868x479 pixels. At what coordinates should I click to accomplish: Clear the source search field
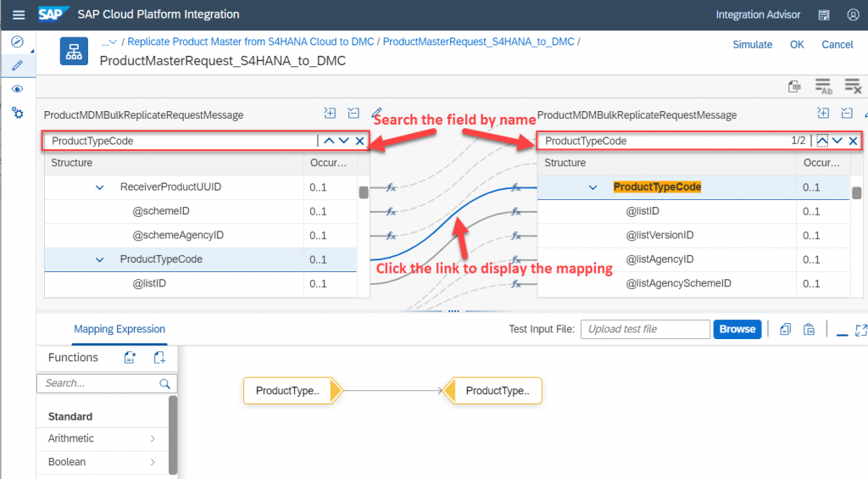(x=359, y=142)
